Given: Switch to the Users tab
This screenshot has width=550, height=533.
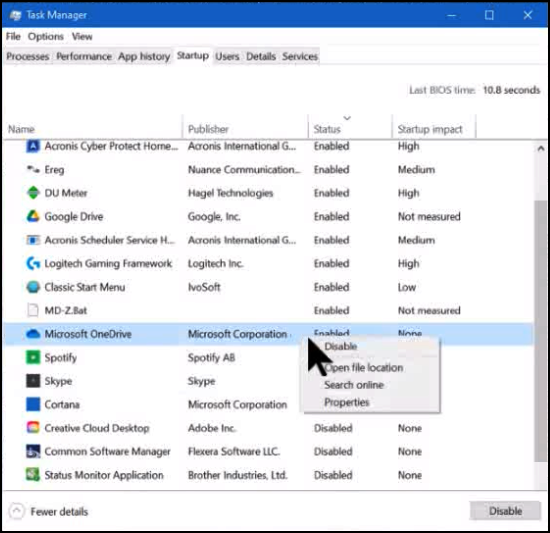Looking at the screenshot, I should tap(227, 56).
